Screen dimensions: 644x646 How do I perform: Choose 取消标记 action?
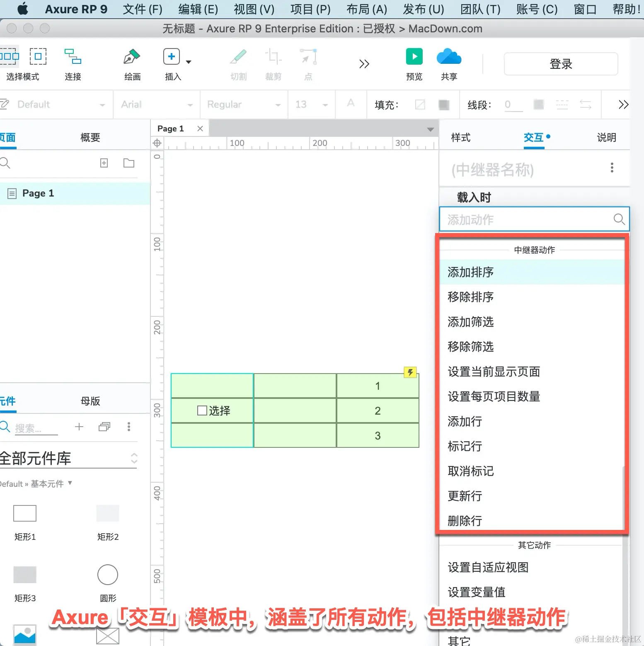point(532,471)
